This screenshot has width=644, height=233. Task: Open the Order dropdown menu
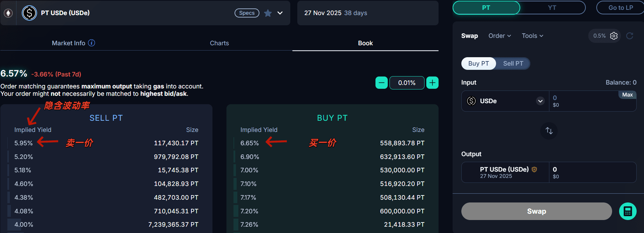coord(500,36)
